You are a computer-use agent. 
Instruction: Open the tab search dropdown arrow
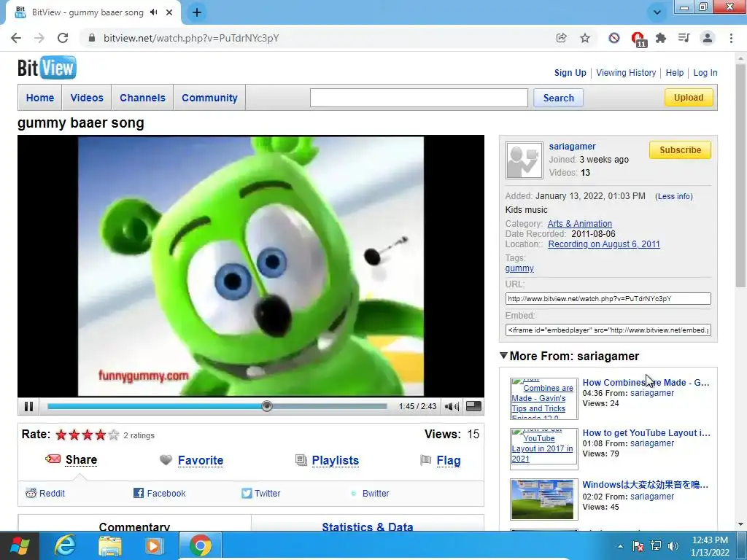point(657,12)
